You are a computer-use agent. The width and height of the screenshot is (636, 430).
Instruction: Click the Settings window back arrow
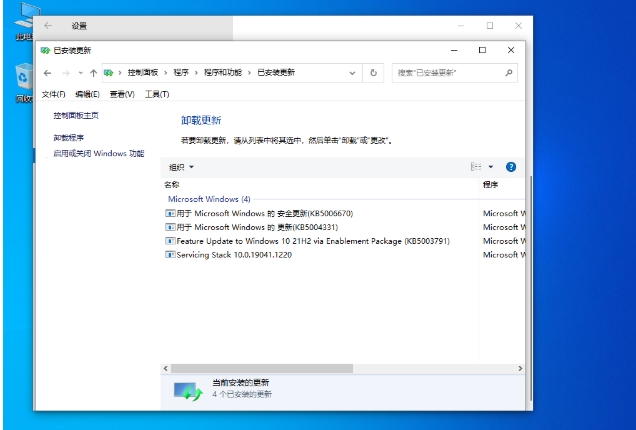(x=47, y=25)
